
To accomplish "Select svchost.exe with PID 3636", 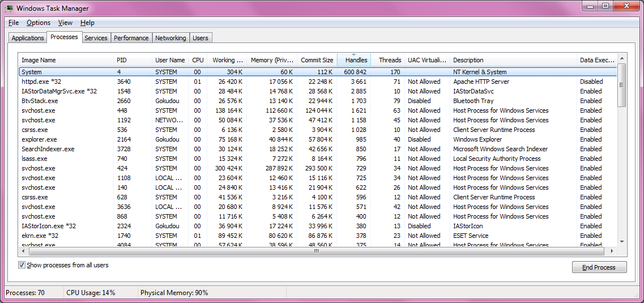I will 318,207.
